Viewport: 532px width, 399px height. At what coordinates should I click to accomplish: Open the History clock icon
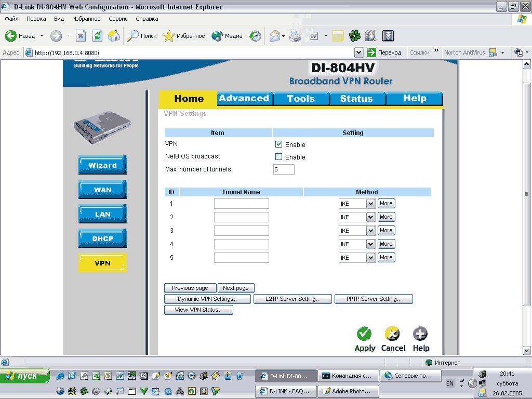point(255,36)
